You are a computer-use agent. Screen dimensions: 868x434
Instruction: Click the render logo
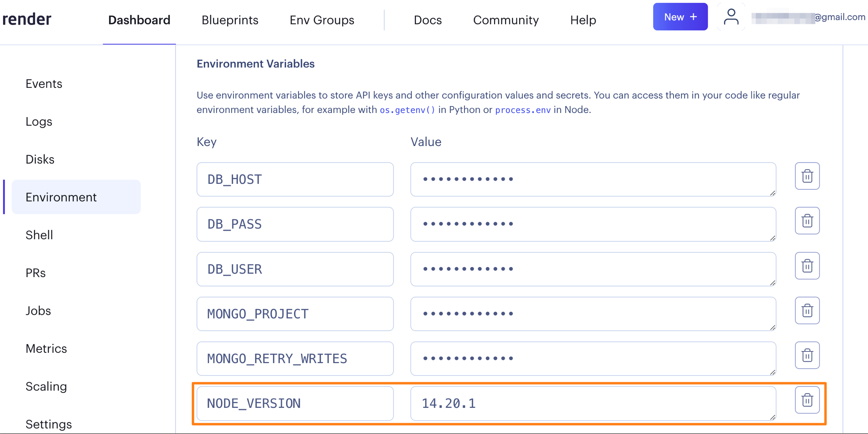pyautogui.click(x=27, y=19)
